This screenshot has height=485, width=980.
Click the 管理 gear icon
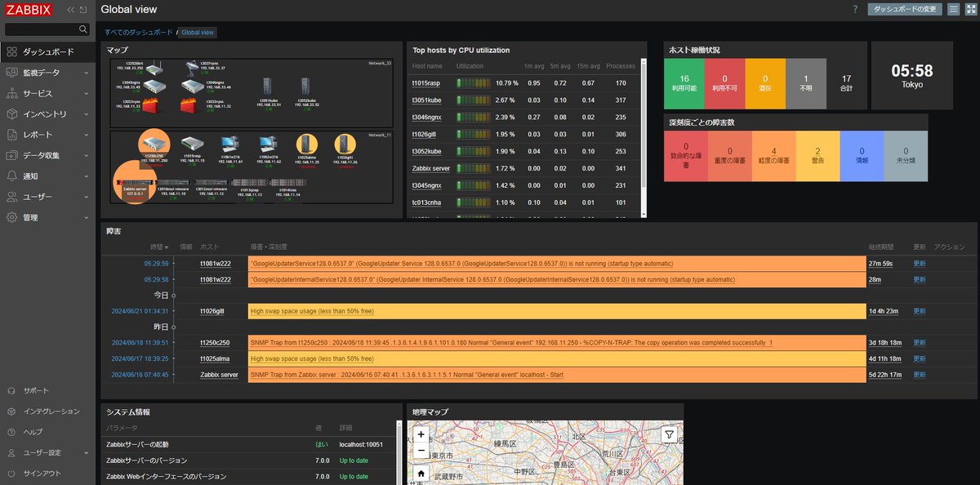pos(12,218)
